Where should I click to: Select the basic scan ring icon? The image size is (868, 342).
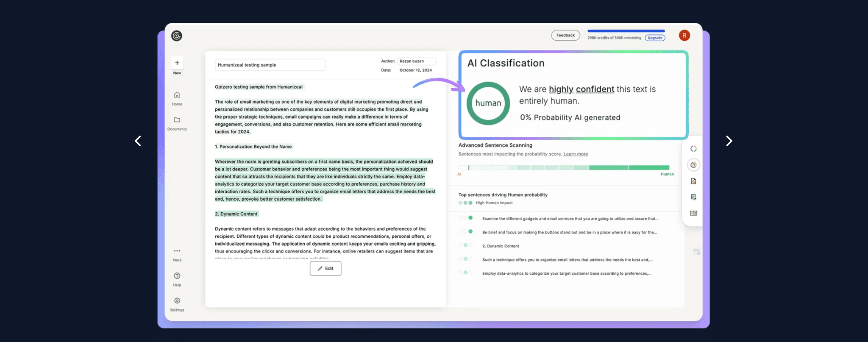pos(693,149)
